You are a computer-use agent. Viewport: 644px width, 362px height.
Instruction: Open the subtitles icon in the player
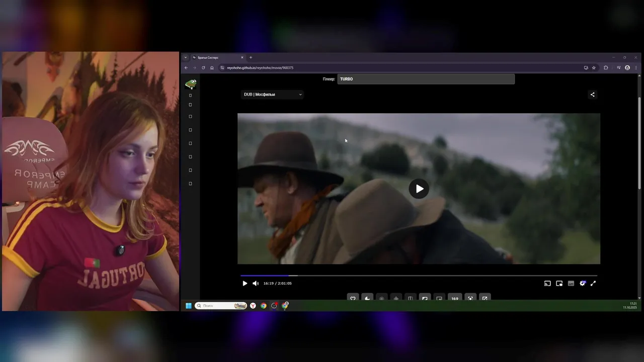click(x=571, y=284)
